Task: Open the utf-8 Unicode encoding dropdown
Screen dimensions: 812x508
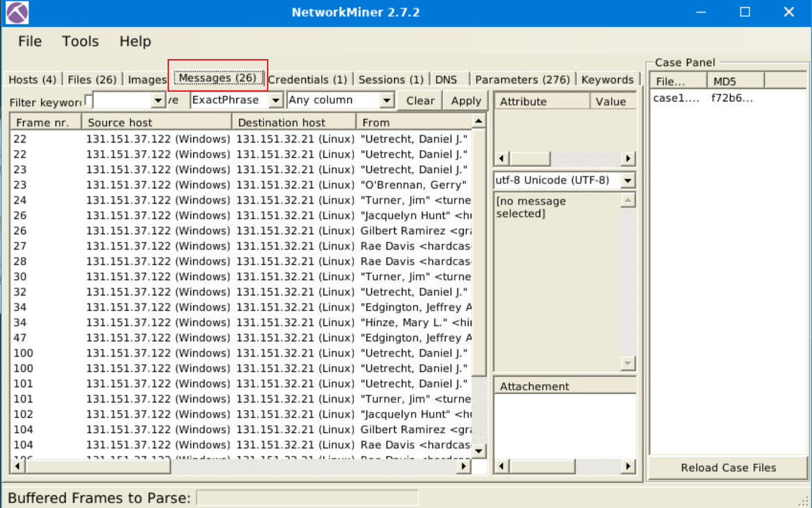Action: tap(628, 181)
